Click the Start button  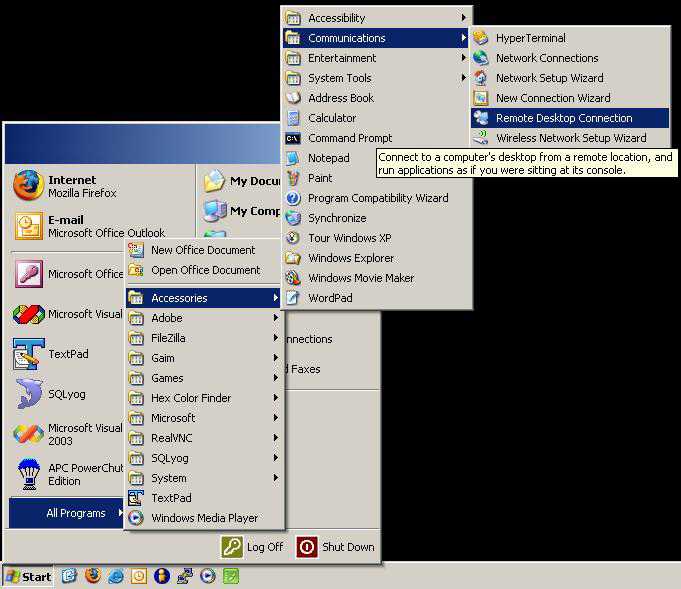[28, 577]
